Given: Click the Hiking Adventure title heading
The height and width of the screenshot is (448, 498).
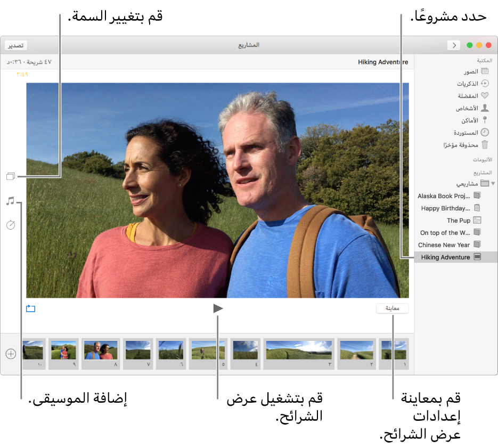Looking at the screenshot, I should (383, 62).
